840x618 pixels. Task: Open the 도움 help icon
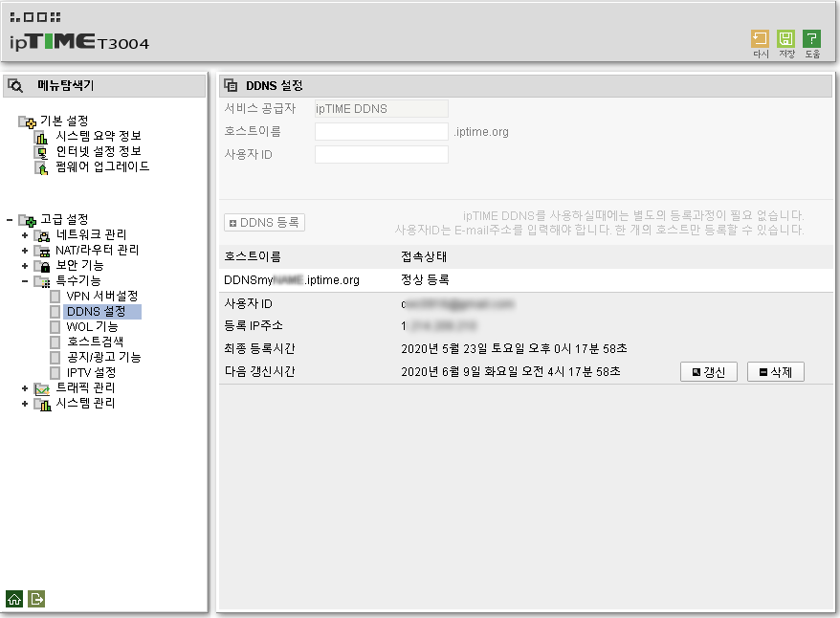click(811, 39)
